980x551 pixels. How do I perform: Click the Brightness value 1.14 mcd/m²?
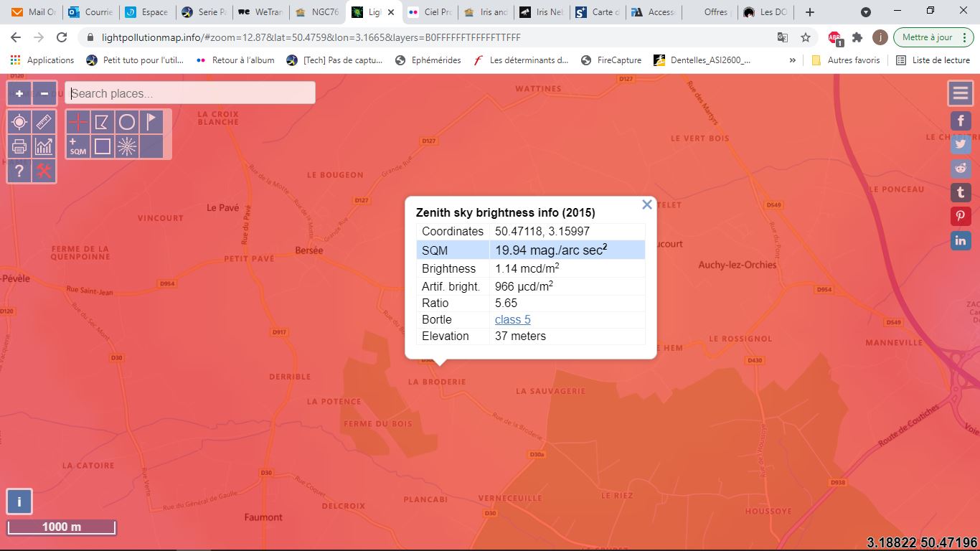(x=527, y=268)
